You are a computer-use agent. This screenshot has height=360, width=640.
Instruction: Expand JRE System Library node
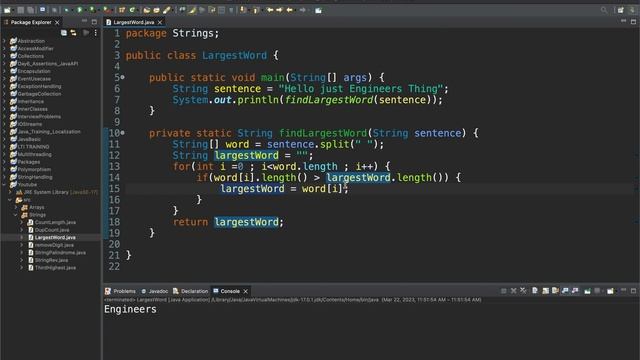[10, 192]
